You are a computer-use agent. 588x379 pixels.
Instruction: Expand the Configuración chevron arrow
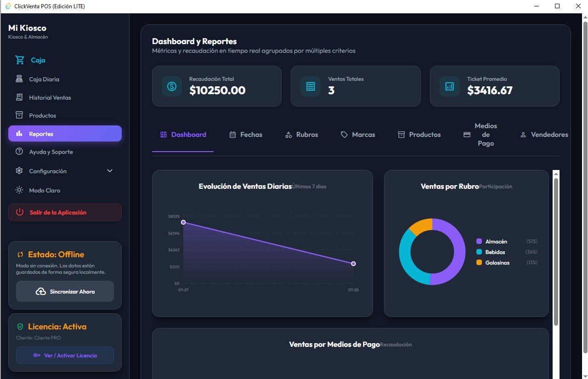pos(110,171)
